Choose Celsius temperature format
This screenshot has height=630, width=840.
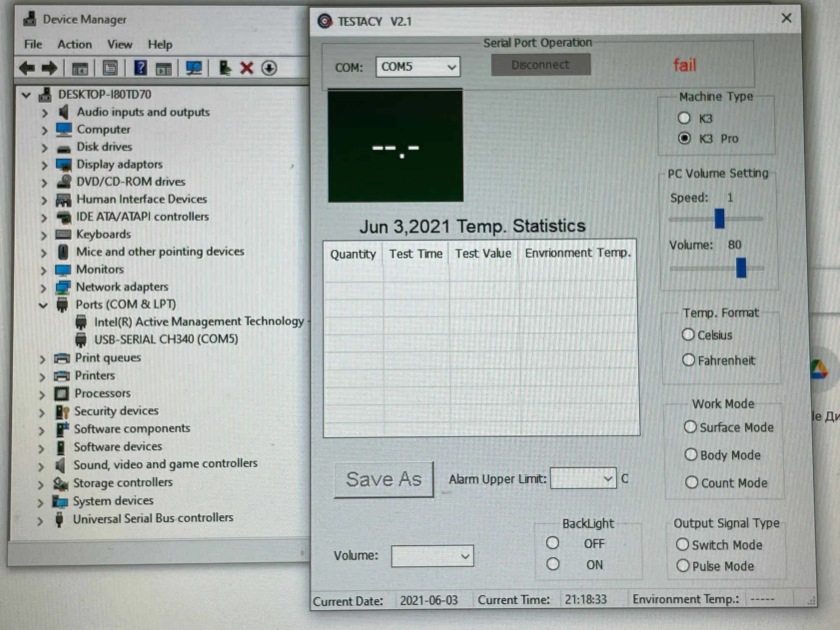(688, 335)
